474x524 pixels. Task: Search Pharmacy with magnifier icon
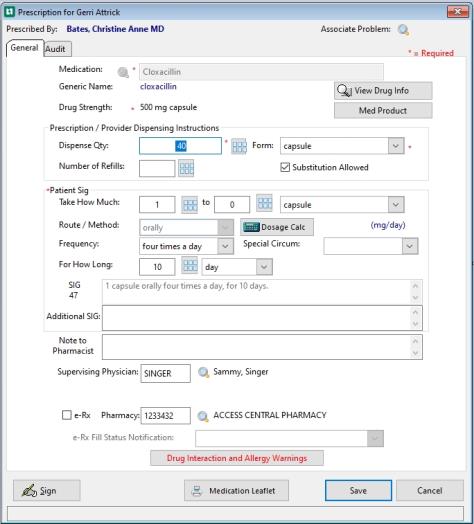coord(203,416)
